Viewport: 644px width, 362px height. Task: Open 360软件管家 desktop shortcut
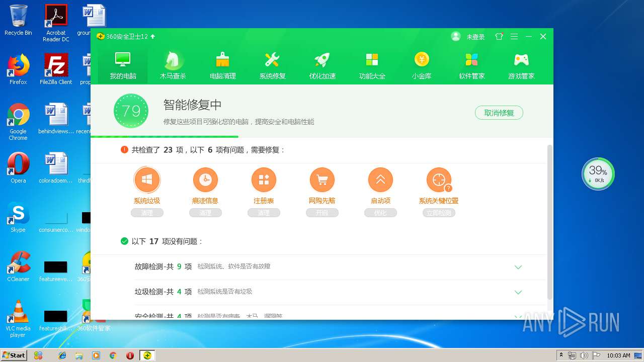point(94,316)
